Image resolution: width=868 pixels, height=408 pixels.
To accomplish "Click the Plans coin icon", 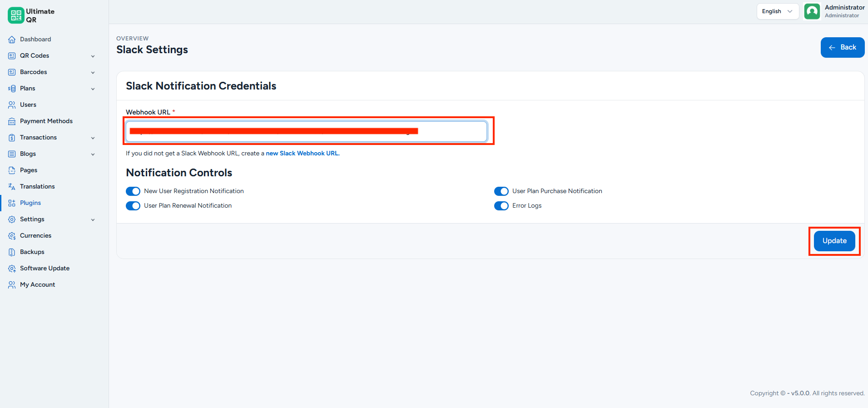I will [12, 89].
